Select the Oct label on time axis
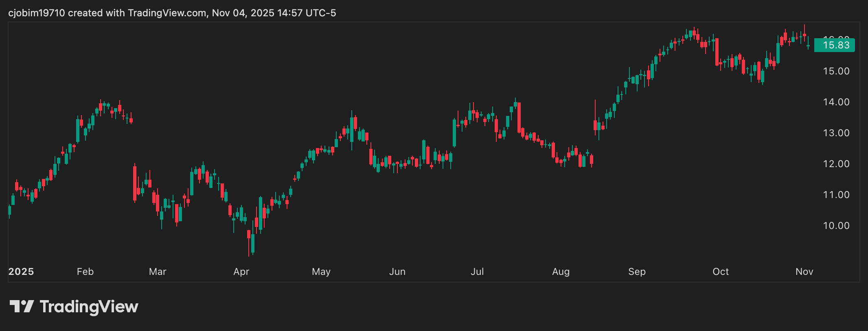The width and height of the screenshot is (868, 331). click(721, 272)
